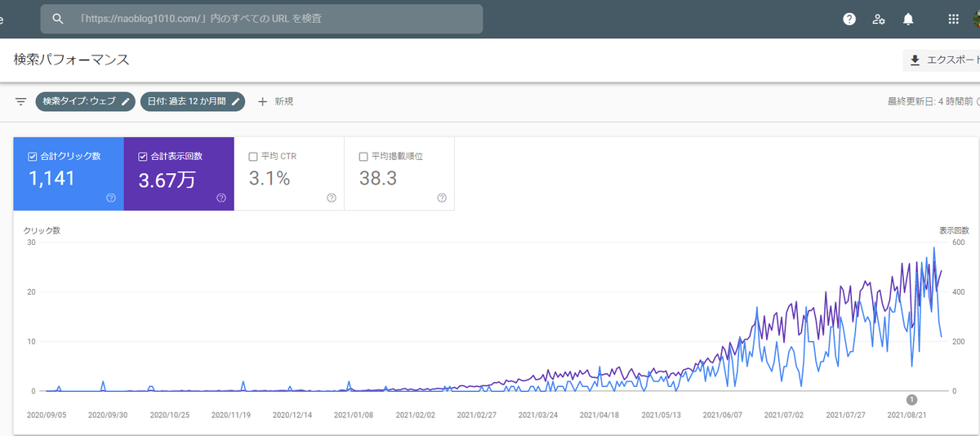Add a new filter with 新規

pos(275,101)
